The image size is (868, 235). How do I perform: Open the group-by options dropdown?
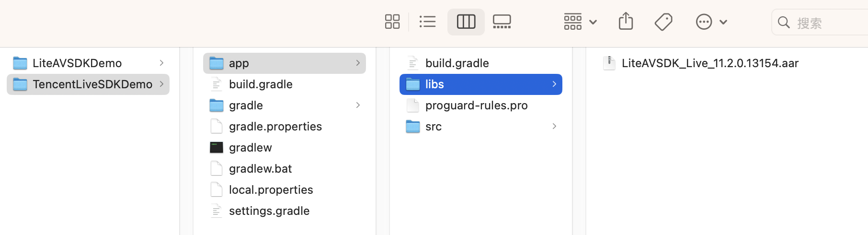580,22
